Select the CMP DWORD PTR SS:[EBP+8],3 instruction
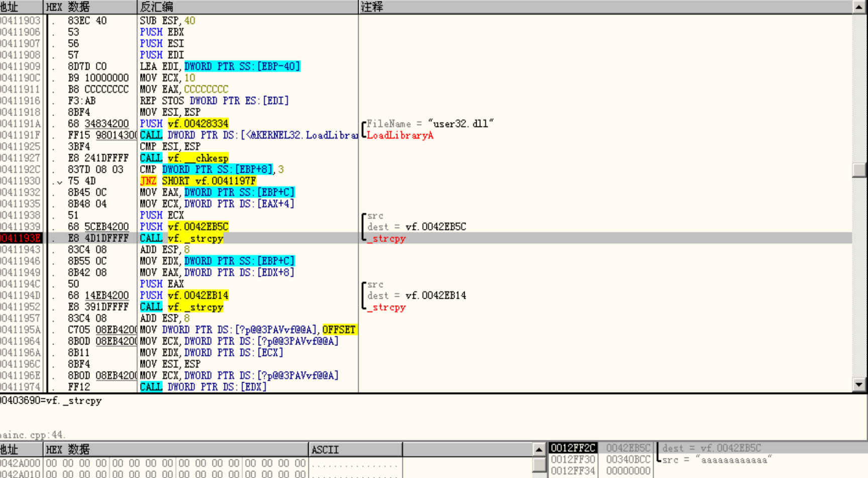The height and width of the screenshot is (478, 868). (211, 170)
